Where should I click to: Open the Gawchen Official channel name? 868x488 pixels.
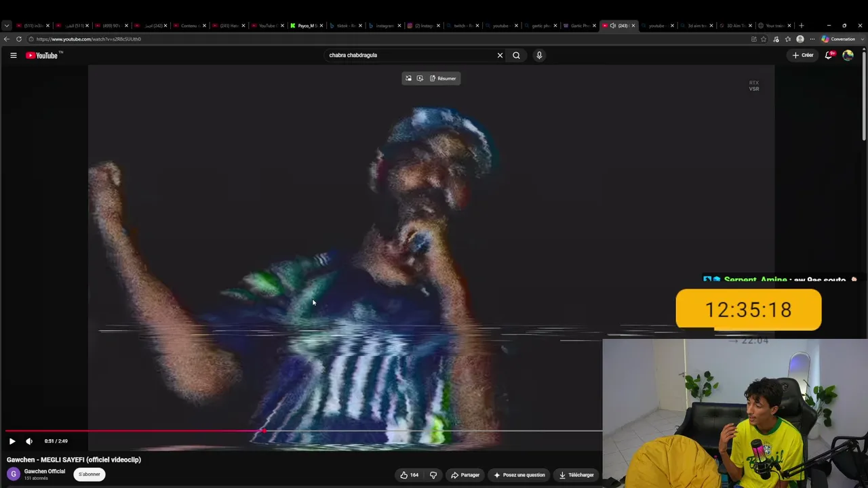point(45,472)
